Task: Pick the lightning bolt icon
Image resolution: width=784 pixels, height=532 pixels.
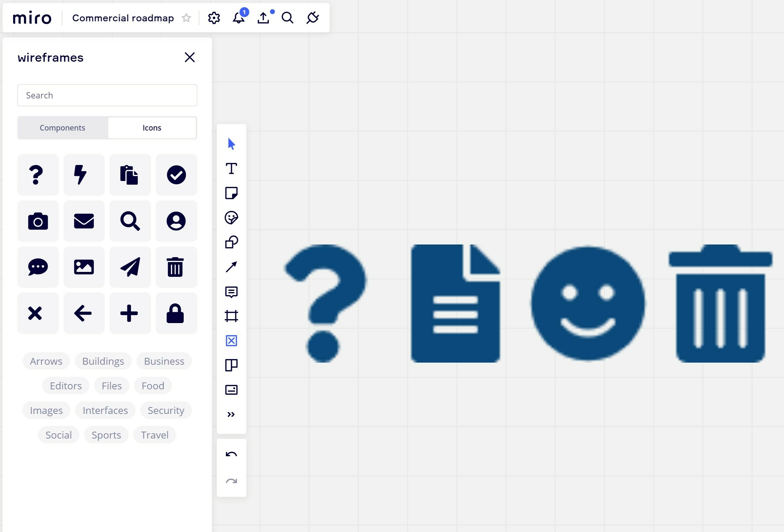Action: point(84,175)
